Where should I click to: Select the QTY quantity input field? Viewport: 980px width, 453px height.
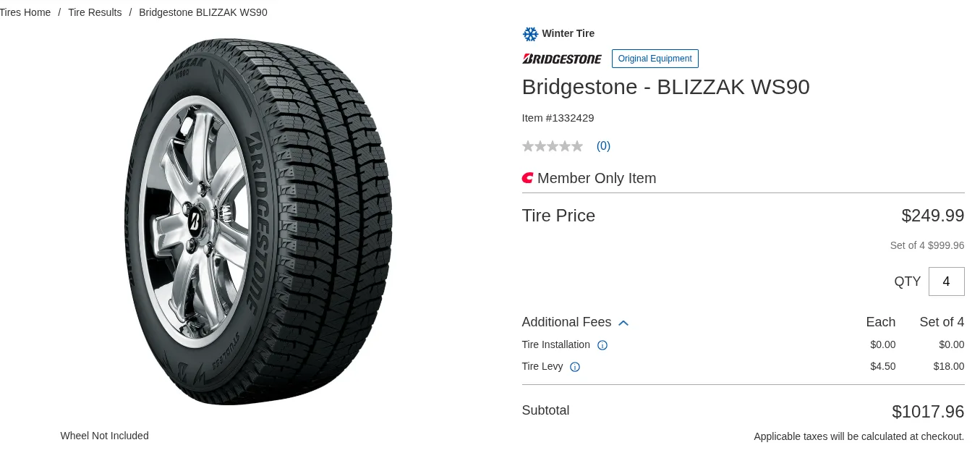click(947, 281)
